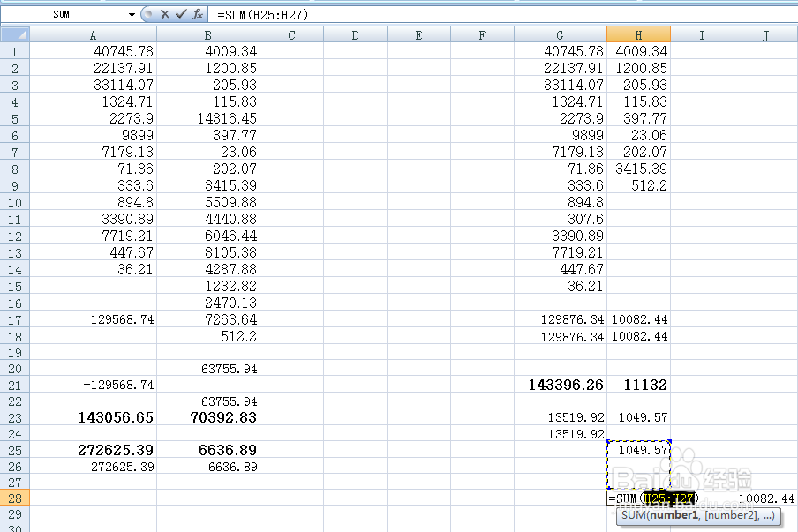Click cell H18 containing 10082.44
The height and width of the screenshot is (532, 798).
pyautogui.click(x=639, y=337)
